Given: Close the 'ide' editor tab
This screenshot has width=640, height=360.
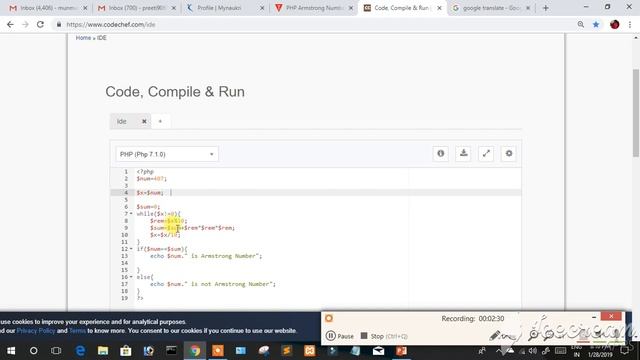Looking at the screenshot, I should coord(144,121).
